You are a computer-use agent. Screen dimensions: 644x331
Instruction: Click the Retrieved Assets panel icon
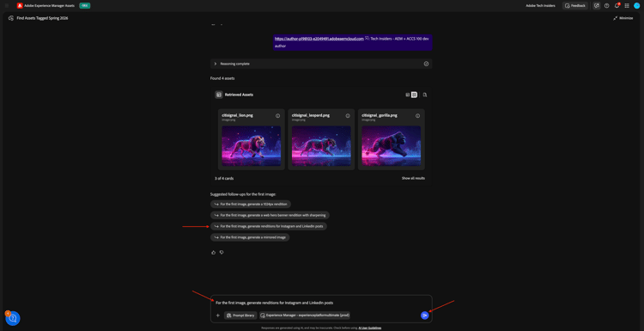[219, 95]
